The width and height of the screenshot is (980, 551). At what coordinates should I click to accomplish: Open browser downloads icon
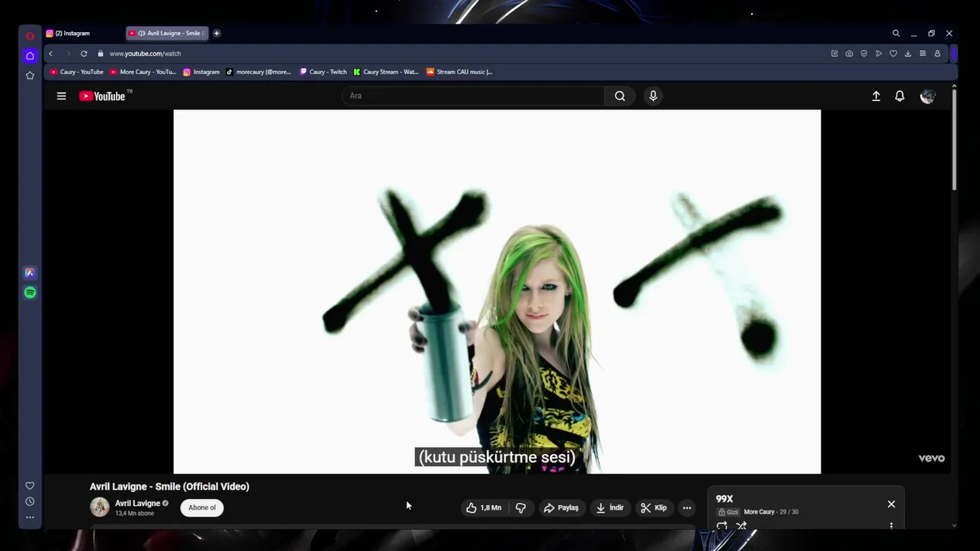point(908,54)
